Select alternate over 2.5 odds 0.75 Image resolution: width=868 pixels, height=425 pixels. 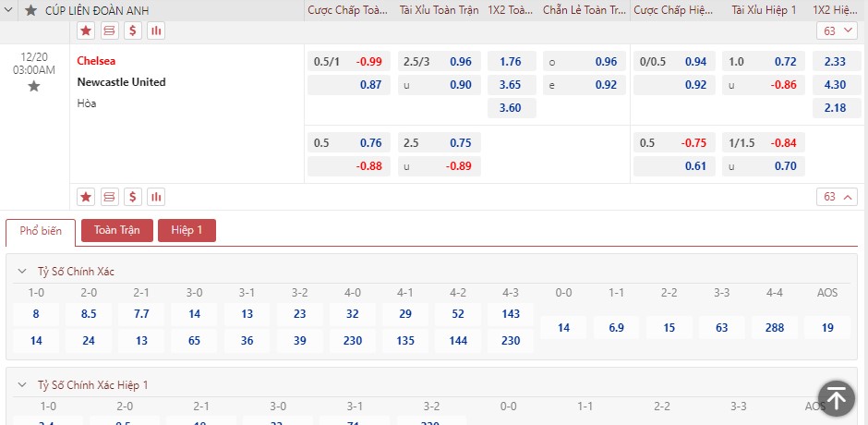coord(439,143)
